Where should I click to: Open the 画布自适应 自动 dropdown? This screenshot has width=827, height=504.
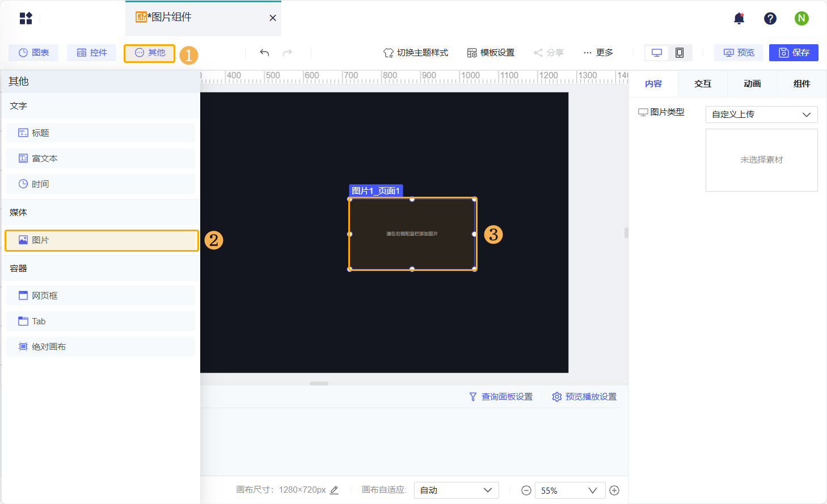tap(457, 490)
